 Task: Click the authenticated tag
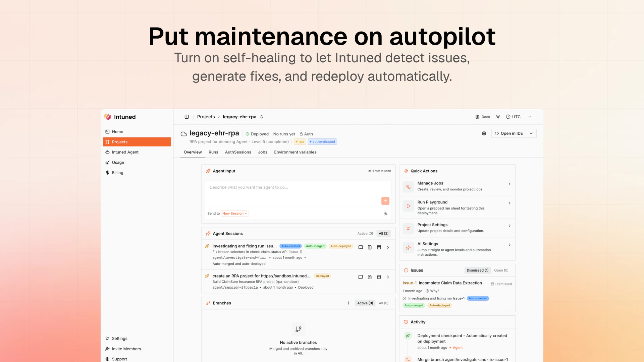pos(322,142)
